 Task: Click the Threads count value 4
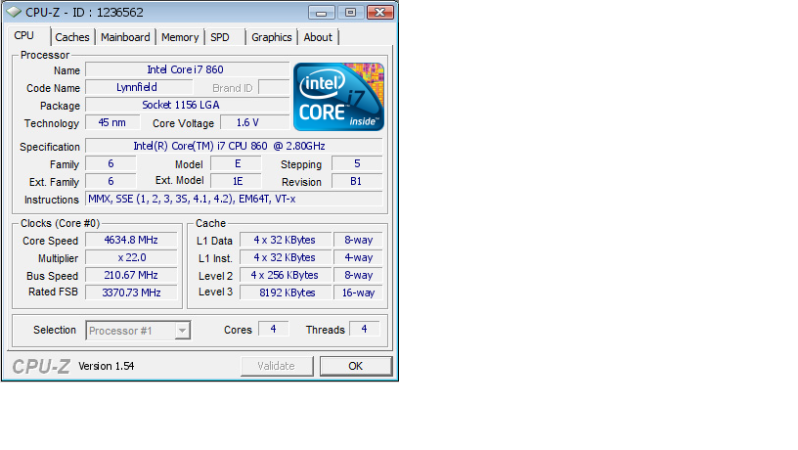click(364, 329)
